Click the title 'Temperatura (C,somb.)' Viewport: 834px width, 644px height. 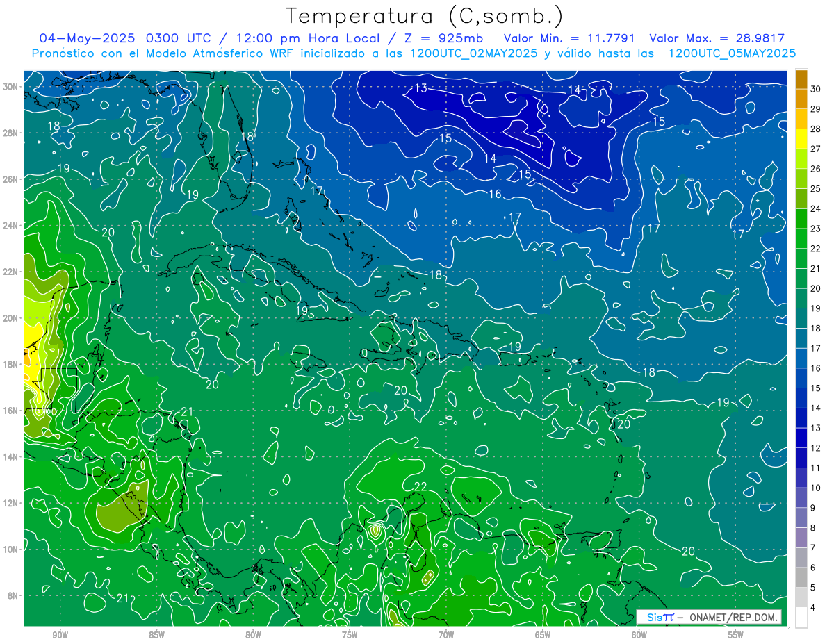click(425, 16)
